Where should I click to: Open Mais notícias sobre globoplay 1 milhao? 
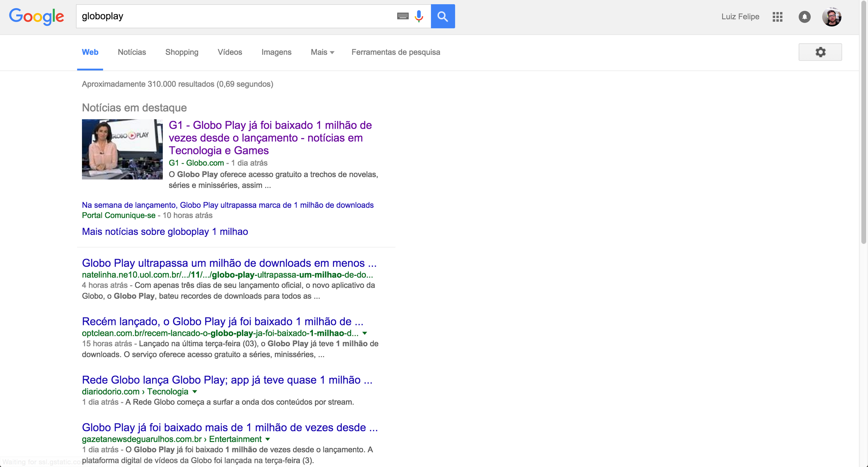[x=165, y=231]
